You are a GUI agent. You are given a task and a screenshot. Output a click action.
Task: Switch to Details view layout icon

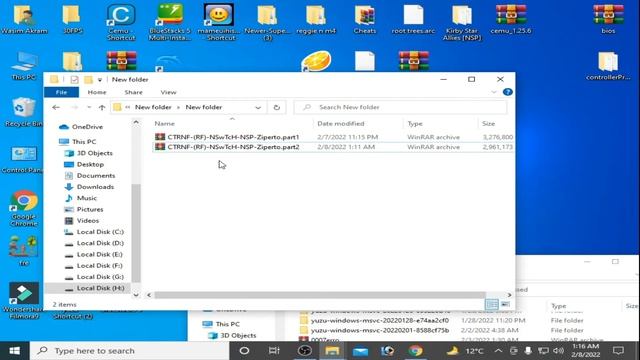click(x=491, y=304)
